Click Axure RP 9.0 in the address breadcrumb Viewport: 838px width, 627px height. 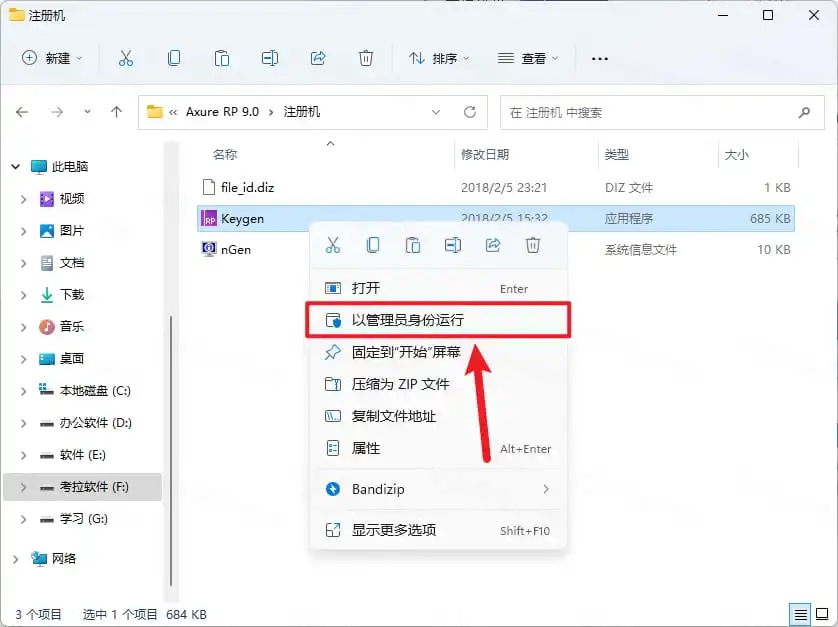pos(222,112)
